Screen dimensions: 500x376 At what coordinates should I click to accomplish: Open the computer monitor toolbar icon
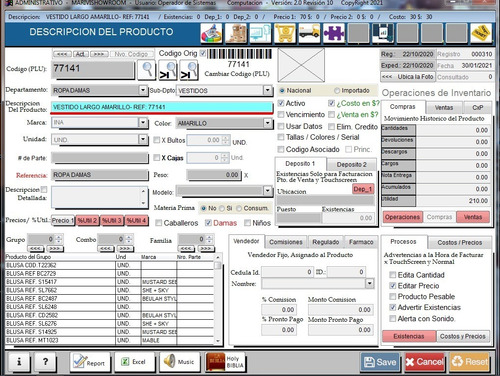point(260,33)
